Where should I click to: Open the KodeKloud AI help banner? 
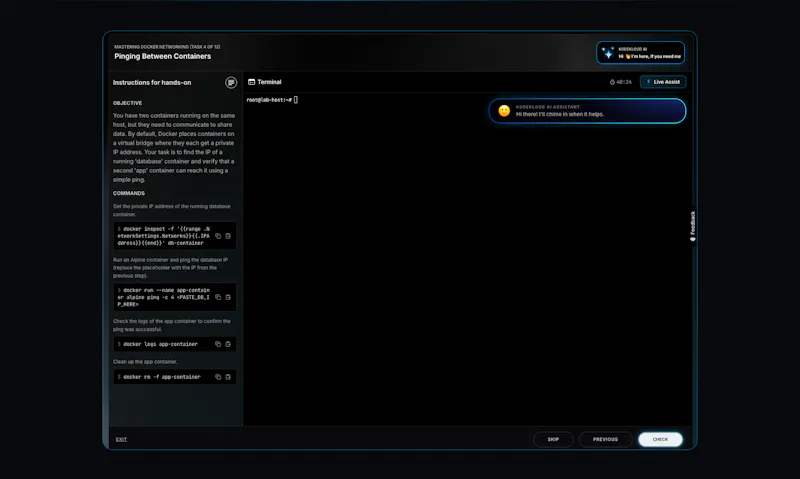coord(640,53)
